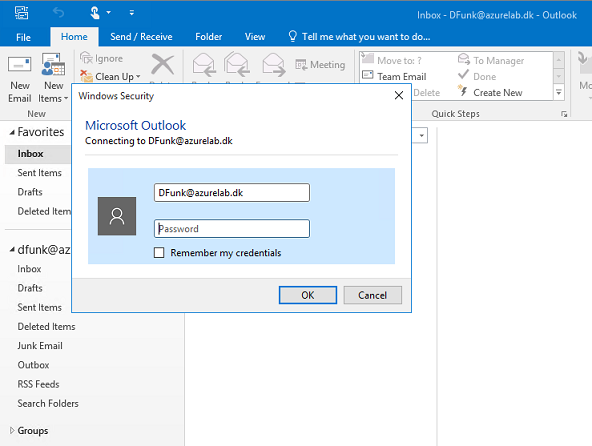Click Cancel in the Windows Security dialog
592x446 pixels.
373,295
